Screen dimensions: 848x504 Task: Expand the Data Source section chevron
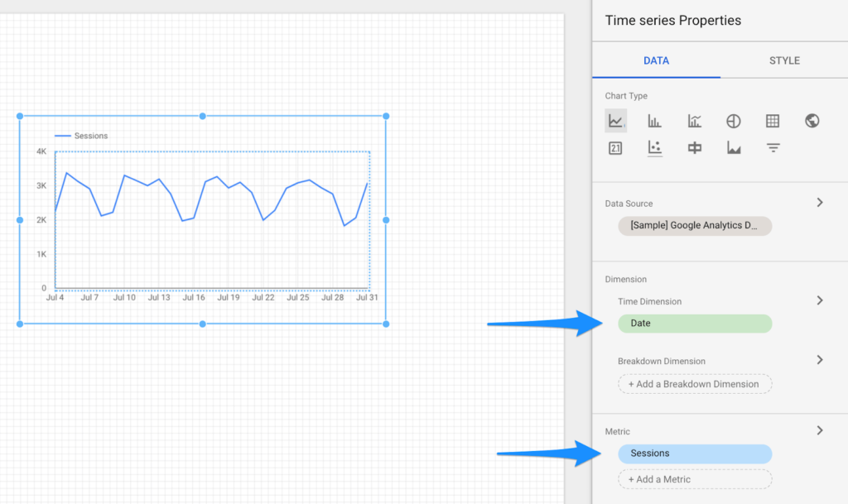tap(820, 203)
